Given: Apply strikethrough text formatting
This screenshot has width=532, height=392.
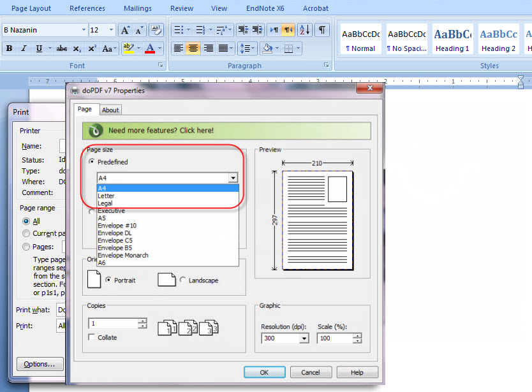Looking at the screenshot, I should point(61,48).
